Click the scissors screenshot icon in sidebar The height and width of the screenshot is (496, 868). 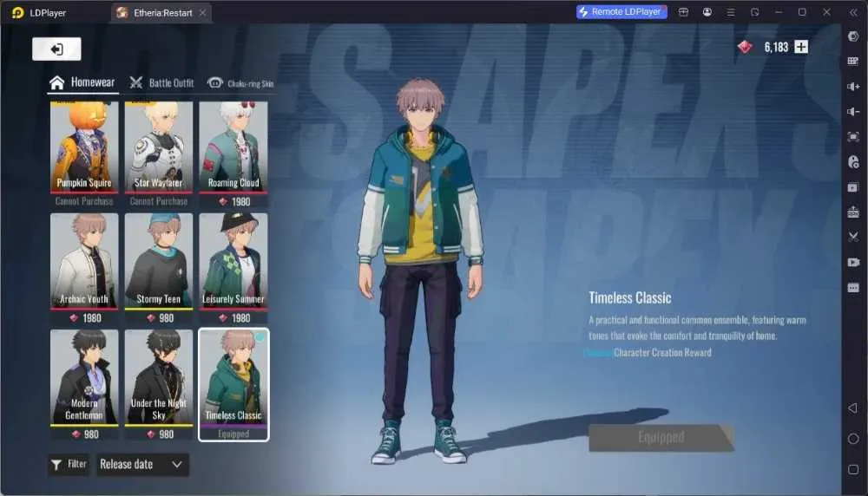click(853, 237)
